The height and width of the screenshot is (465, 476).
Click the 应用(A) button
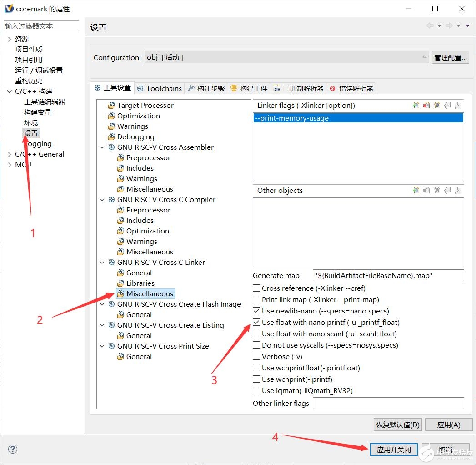(449, 425)
